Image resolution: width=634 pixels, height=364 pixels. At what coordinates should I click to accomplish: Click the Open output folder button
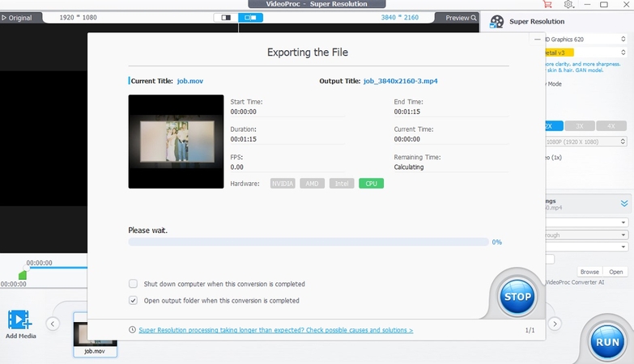point(616,272)
